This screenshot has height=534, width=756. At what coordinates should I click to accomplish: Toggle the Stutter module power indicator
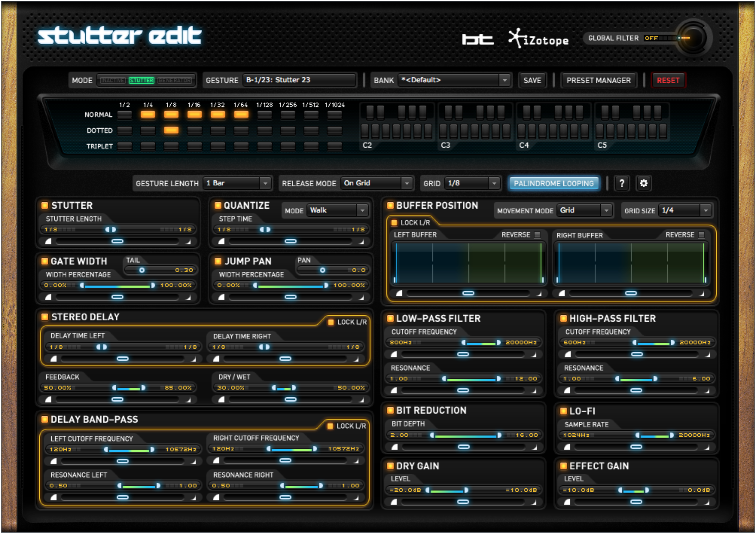(45, 205)
